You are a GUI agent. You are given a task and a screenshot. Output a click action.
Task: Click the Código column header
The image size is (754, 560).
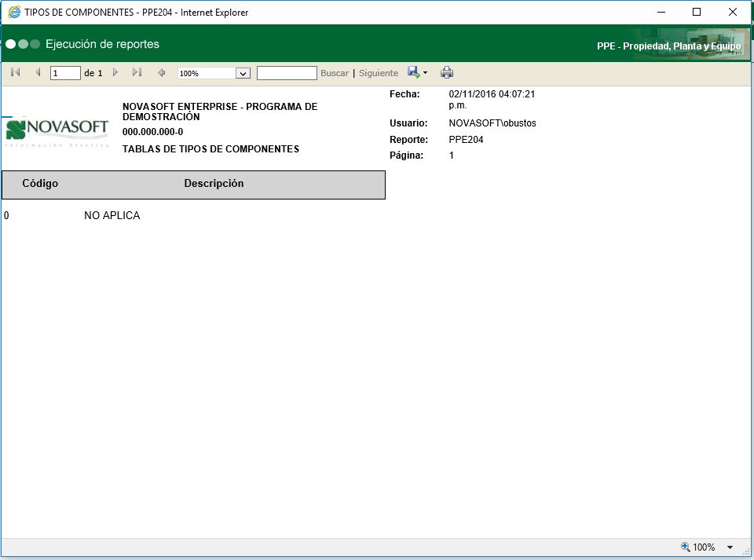click(x=40, y=183)
